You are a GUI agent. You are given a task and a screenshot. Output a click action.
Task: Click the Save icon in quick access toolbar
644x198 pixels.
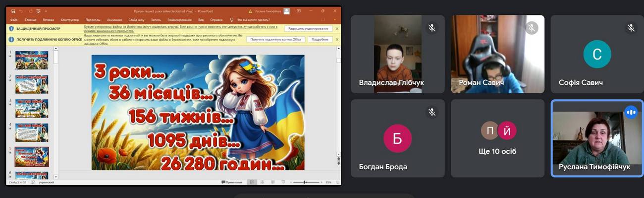[x=13, y=11]
